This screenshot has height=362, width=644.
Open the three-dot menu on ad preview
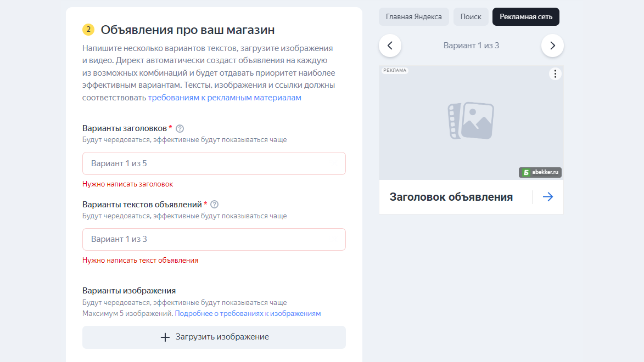coord(555,74)
